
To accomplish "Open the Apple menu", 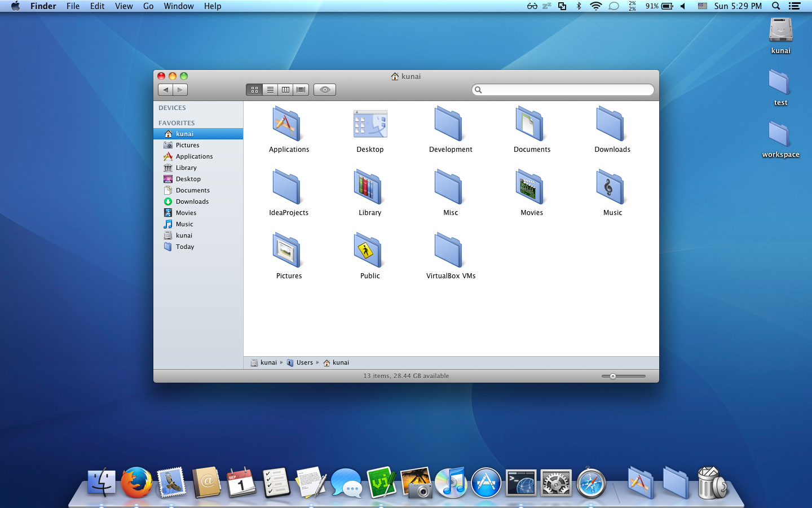I will [x=15, y=6].
